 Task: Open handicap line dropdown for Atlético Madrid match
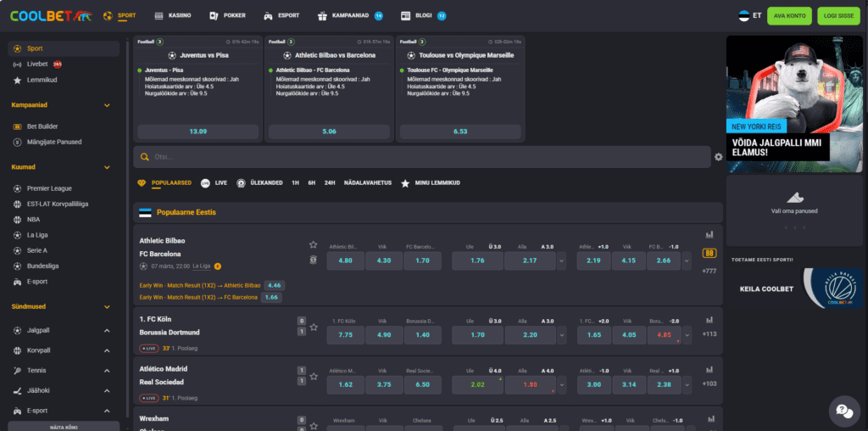pyautogui.click(x=687, y=384)
